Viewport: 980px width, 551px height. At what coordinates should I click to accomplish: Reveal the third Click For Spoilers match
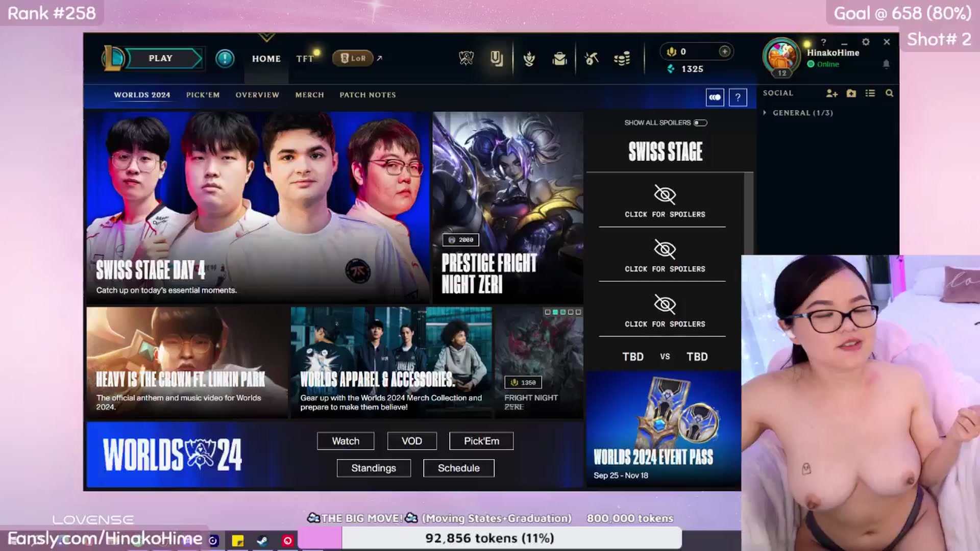[x=665, y=310]
